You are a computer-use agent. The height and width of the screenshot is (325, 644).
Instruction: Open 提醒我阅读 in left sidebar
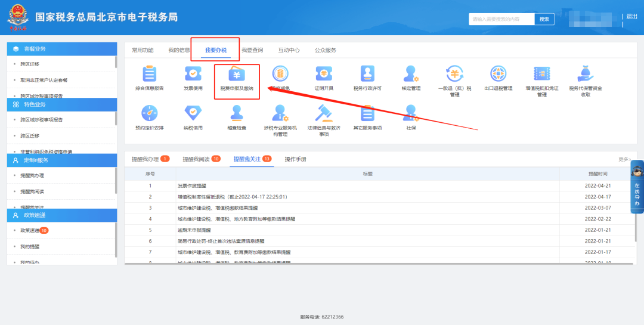32,191
